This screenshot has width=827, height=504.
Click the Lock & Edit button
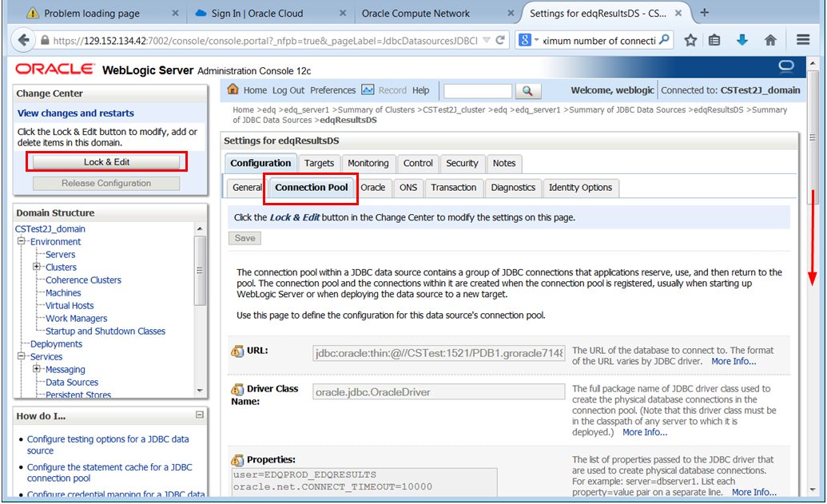click(x=106, y=162)
